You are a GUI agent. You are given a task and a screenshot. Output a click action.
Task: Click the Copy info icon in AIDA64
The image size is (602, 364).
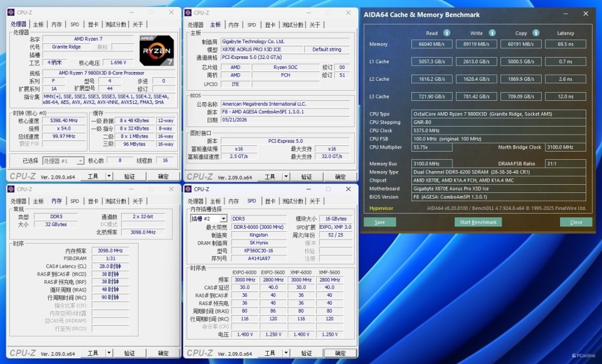[x=536, y=33]
